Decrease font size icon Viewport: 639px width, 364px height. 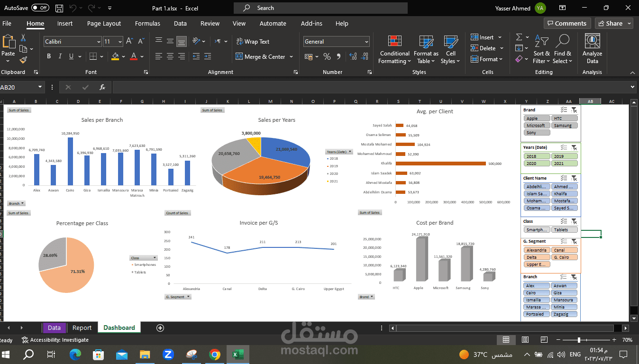click(x=141, y=42)
